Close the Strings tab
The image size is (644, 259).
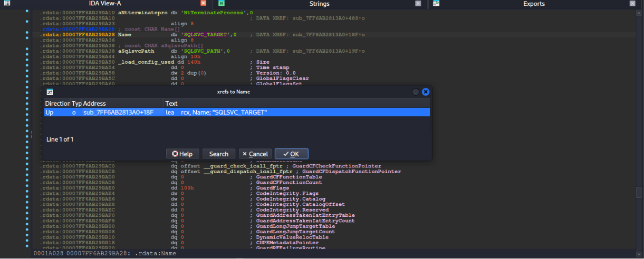418,3
